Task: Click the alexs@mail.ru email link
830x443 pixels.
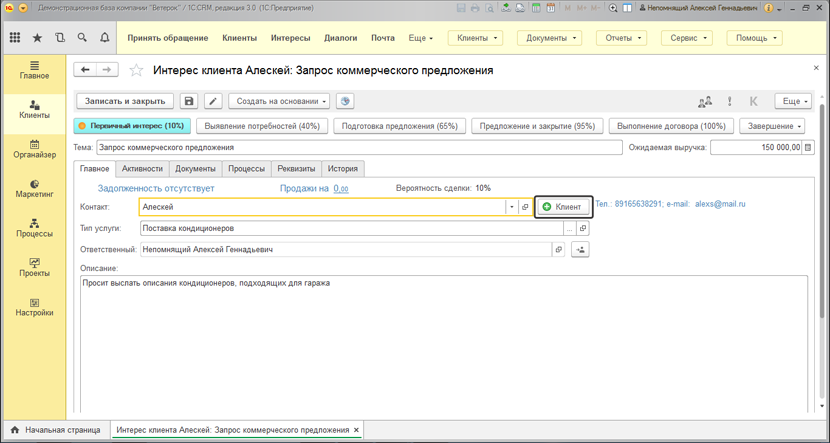Action: tap(720, 204)
